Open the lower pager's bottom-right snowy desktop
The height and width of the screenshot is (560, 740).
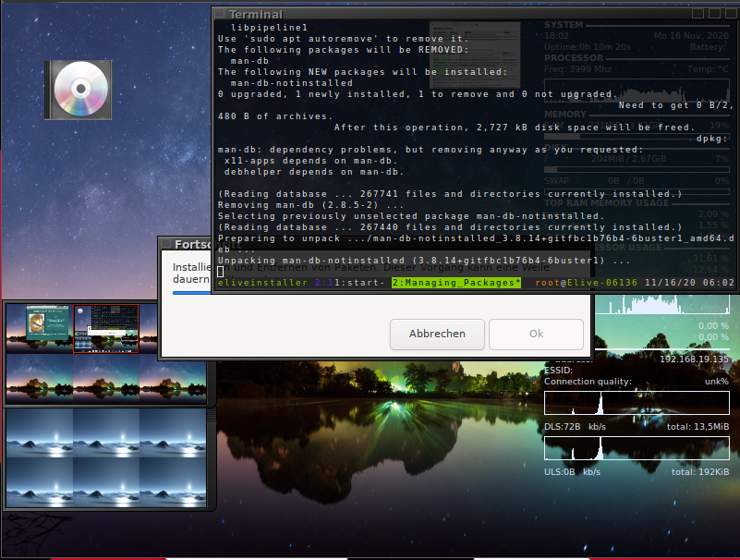[172, 481]
